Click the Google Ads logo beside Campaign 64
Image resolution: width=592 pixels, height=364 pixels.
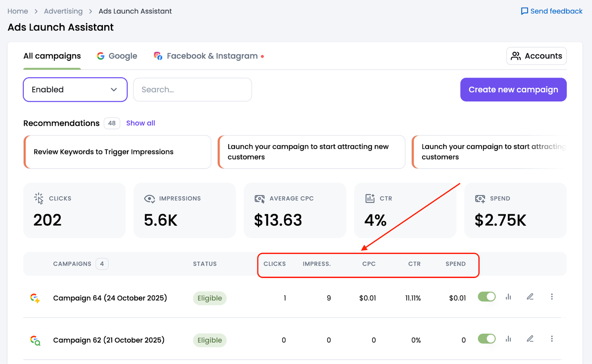tap(35, 298)
